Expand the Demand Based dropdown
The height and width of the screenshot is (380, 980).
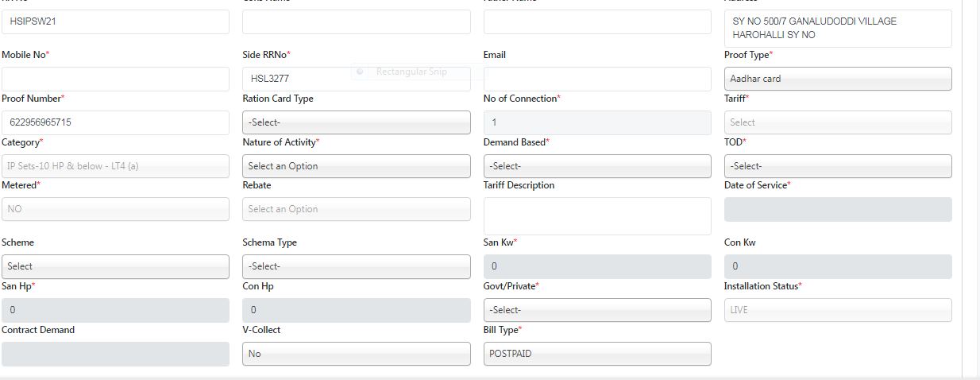click(596, 166)
